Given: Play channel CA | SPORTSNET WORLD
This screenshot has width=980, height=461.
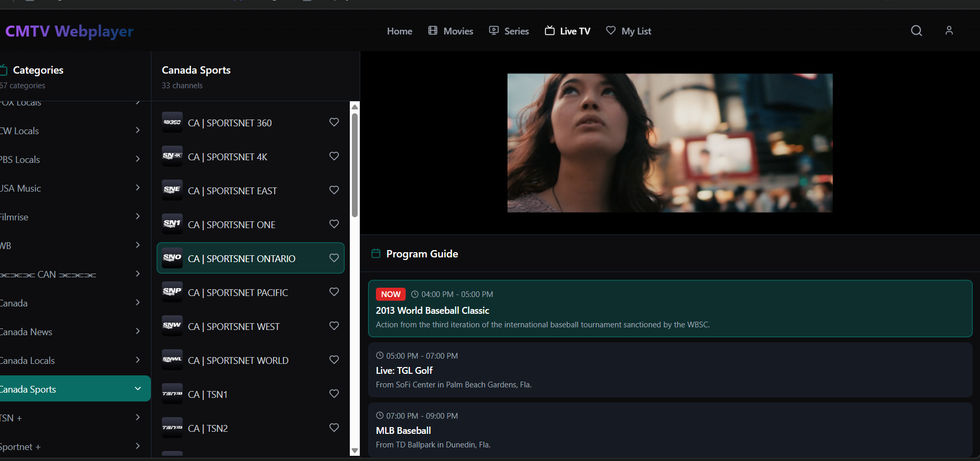Looking at the screenshot, I should 251,360.
